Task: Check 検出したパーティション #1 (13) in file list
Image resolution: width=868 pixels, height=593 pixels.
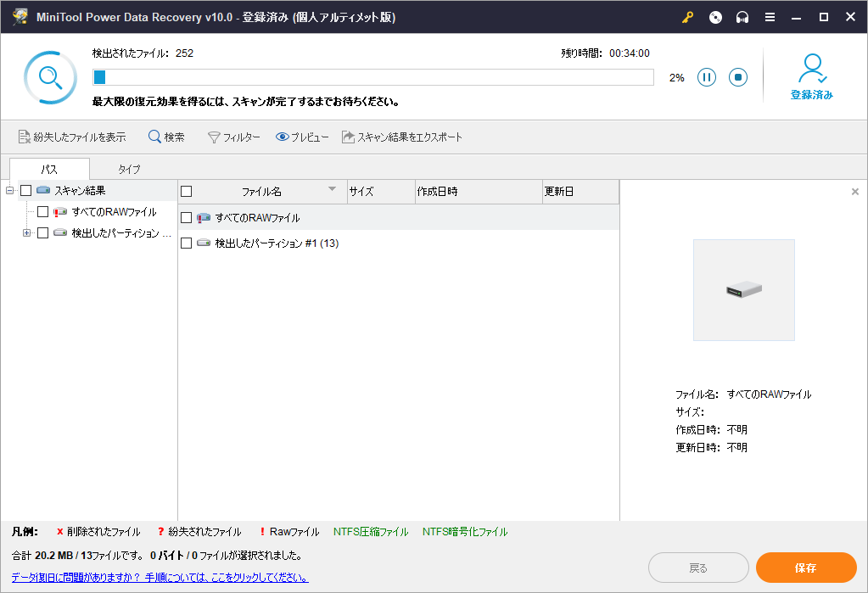Action: click(x=187, y=243)
